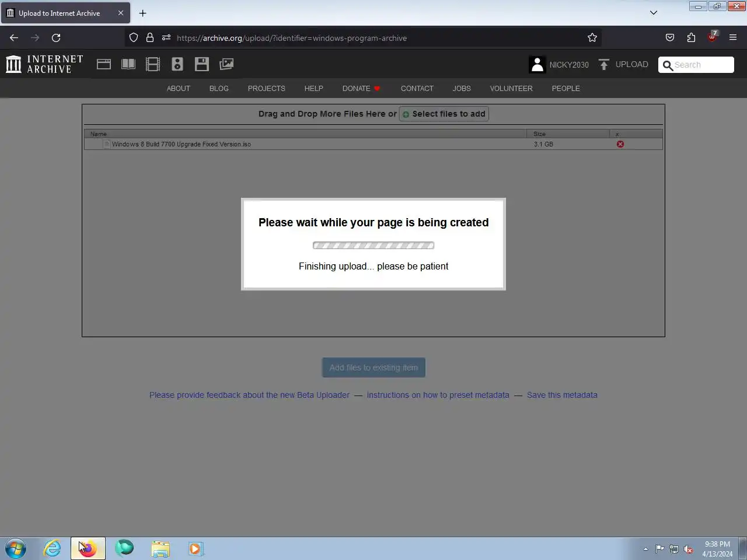Open the Beta Uploader feedback link
747x560 pixels.
[249, 395]
